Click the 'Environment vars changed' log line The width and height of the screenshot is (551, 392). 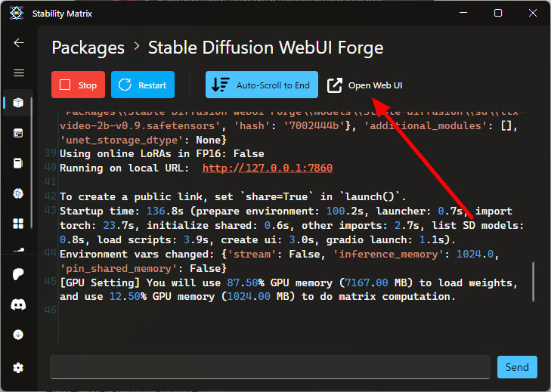tap(280, 261)
